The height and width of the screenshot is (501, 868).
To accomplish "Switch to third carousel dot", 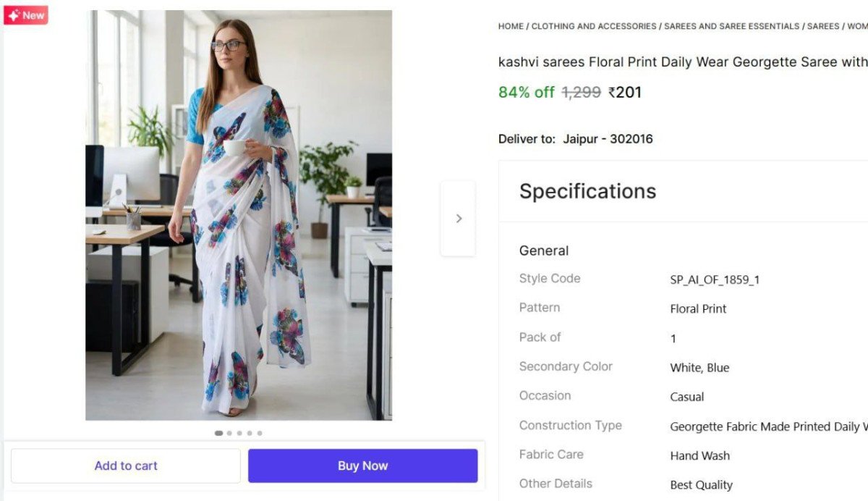I will click(x=239, y=433).
